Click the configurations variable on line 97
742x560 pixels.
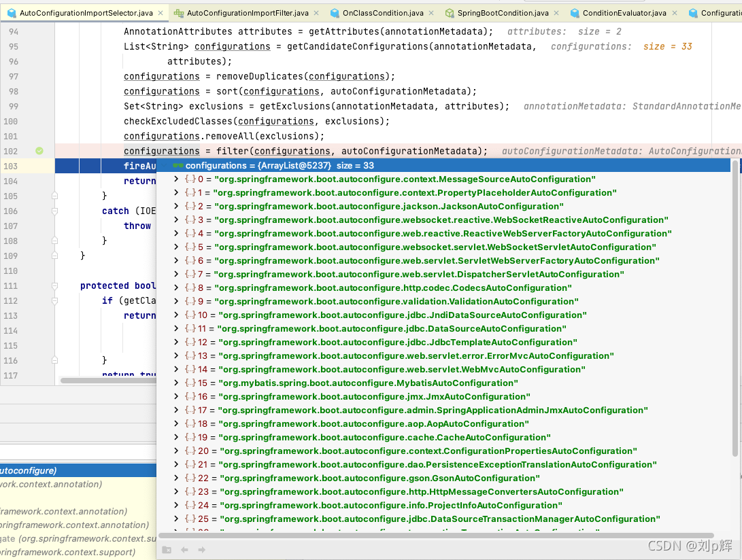click(x=161, y=76)
